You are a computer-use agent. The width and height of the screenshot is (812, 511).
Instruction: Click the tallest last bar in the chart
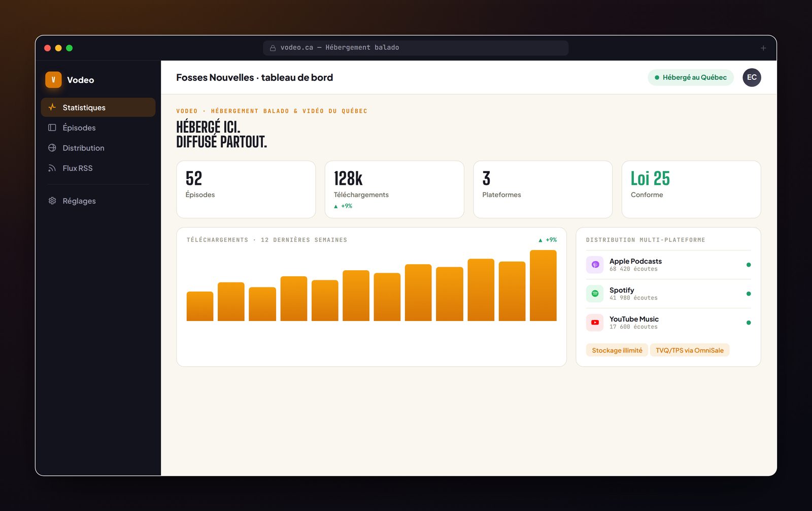[543, 285]
